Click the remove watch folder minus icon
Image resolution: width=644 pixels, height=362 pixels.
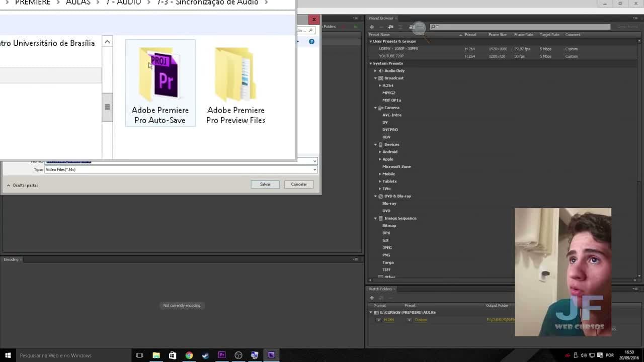(390, 298)
